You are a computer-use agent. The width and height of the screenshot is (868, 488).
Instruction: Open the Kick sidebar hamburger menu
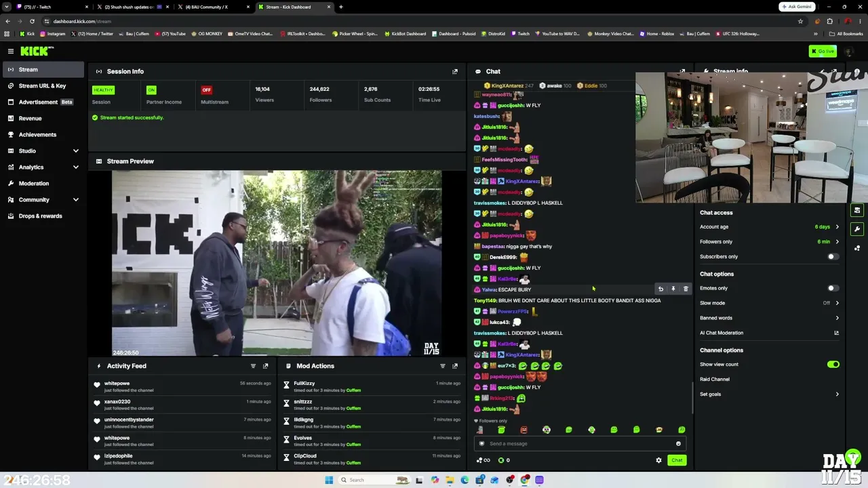coord(11,52)
